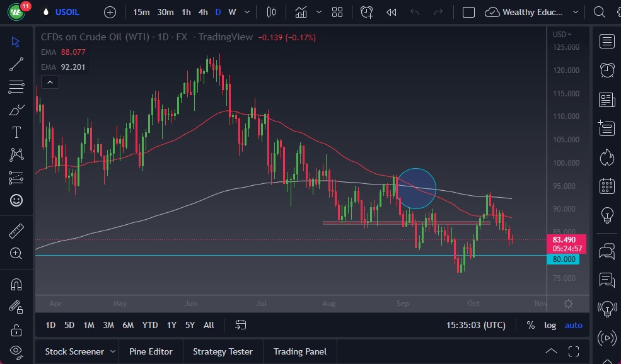This screenshot has width=621, height=364.
Task: Open quick search magnifier
Action: [599, 12]
